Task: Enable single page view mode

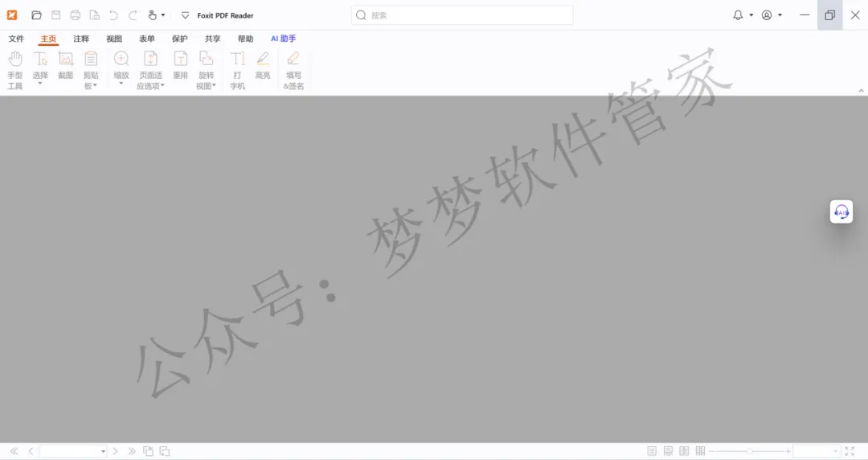Action: (652, 451)
